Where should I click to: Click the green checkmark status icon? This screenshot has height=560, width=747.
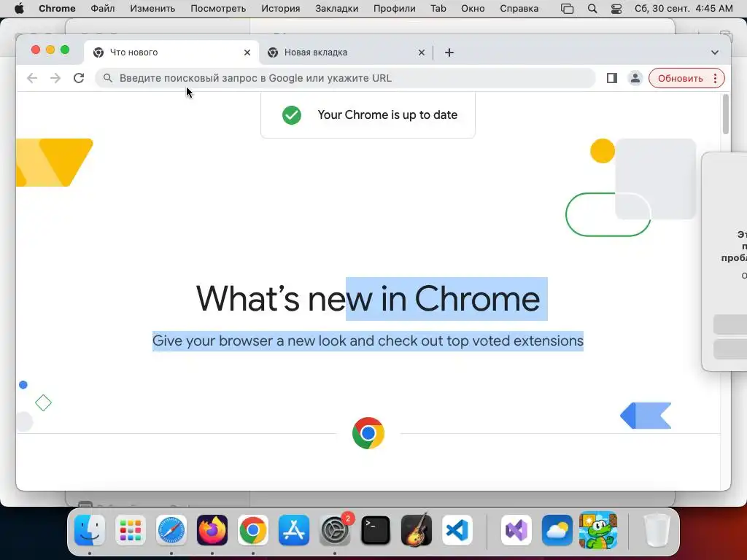(292, 114)
